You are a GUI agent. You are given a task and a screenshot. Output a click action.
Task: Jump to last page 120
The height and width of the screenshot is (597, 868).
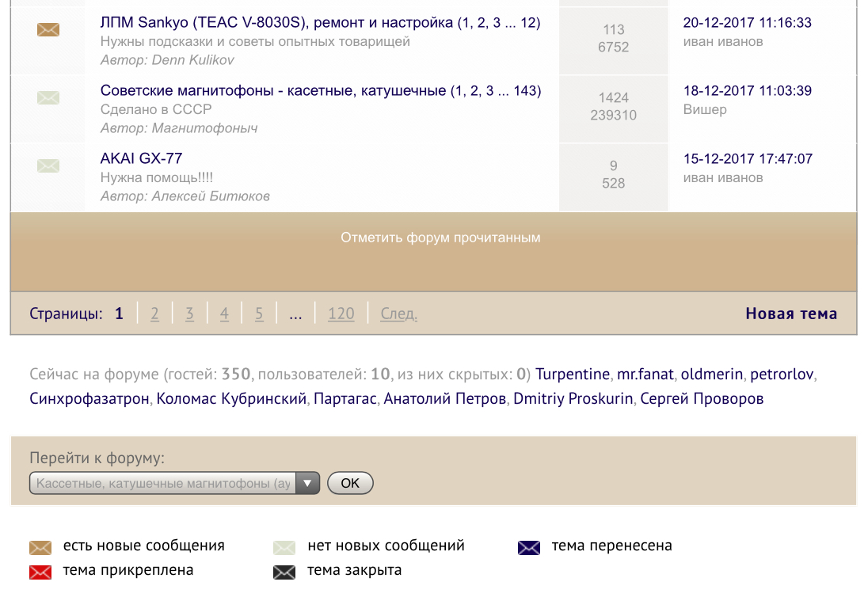[341, 314]
